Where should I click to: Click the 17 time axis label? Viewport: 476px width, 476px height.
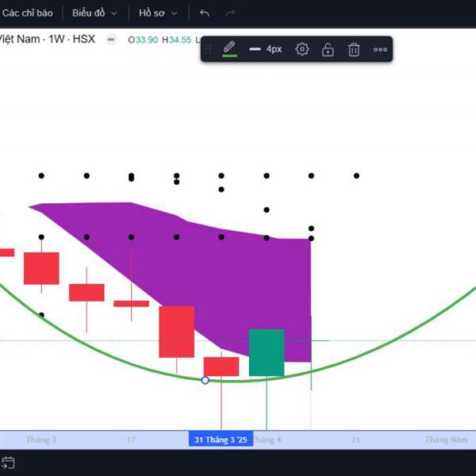pyautogui.click(x=131, y=440)
